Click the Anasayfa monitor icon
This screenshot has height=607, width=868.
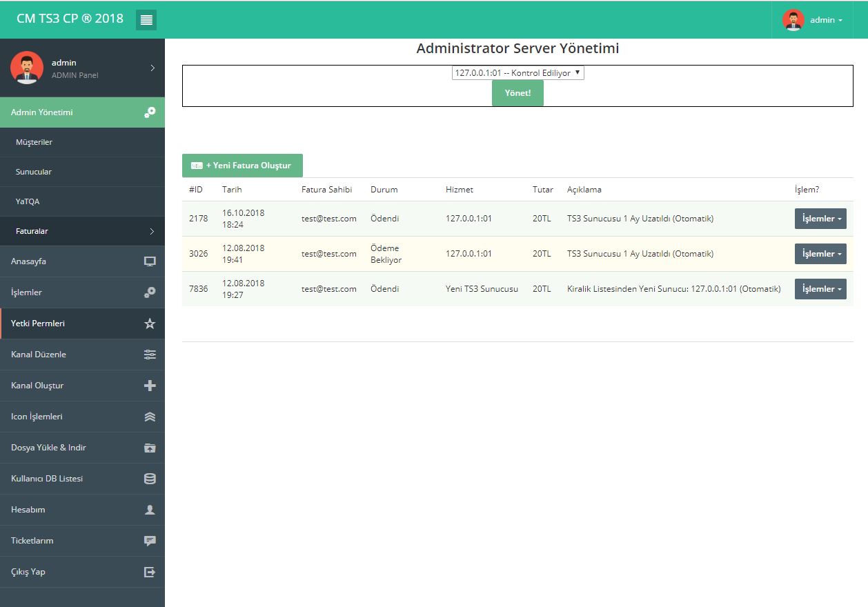click(150, 261)
